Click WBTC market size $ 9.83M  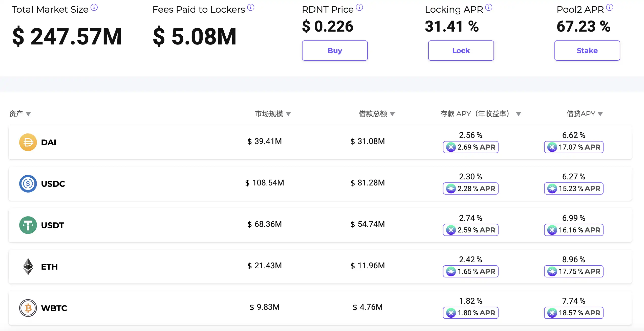tap(265, 307)
